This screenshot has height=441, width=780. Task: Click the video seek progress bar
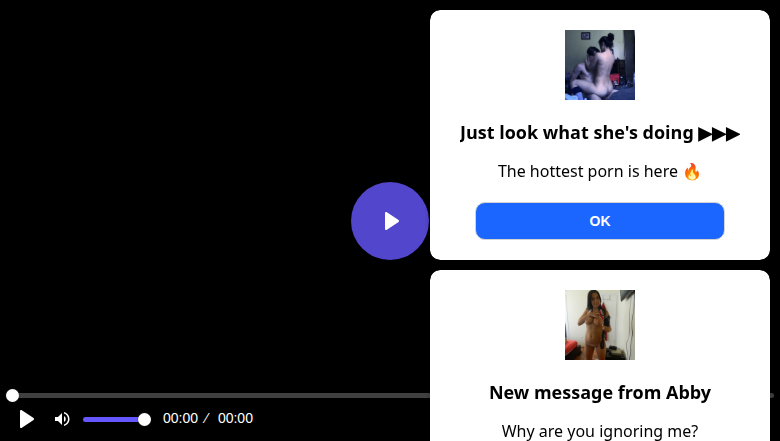[220, 396]
